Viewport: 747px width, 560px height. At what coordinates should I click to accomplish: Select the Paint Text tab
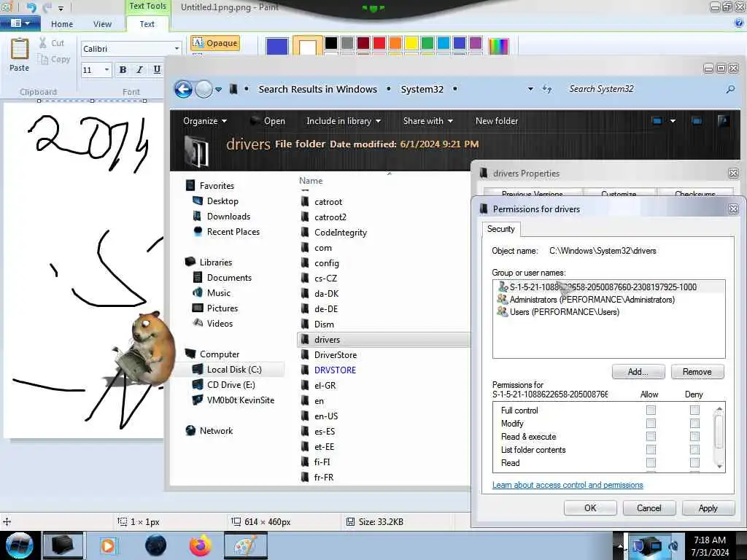tap(147, 24)
